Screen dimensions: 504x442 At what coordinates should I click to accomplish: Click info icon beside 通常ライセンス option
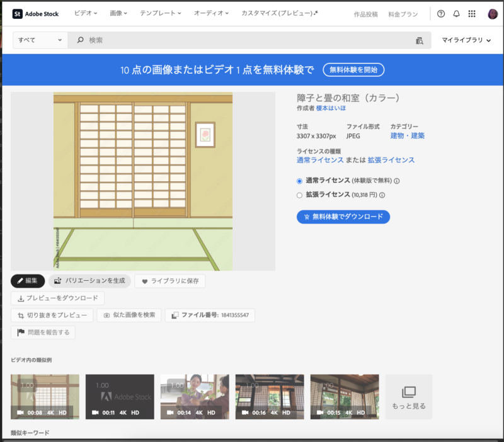[x=397, y=181]
